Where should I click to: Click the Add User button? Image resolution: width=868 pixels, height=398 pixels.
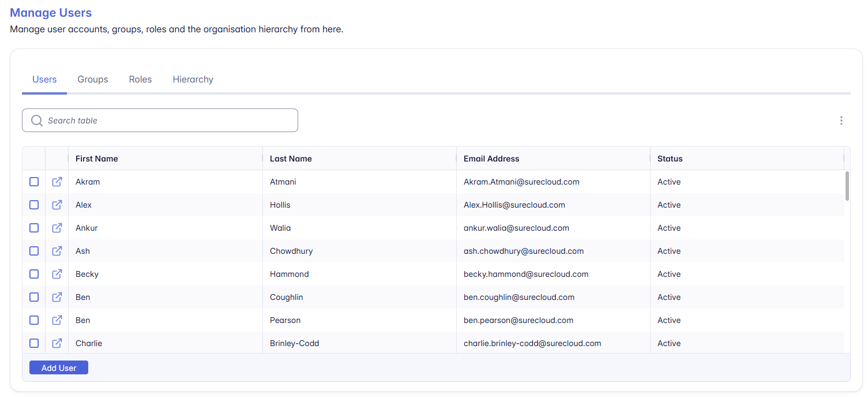58,367
